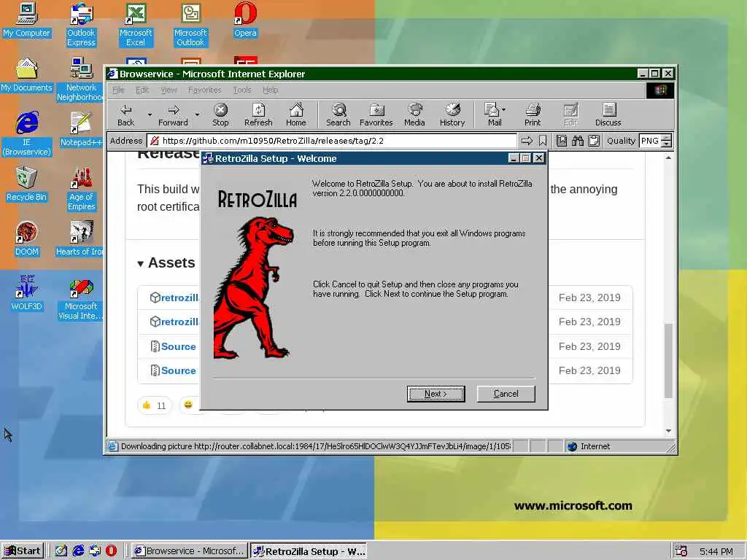Select Notepad++ desktop shortcut
The width and height of the screenshot is (747, 560).
click(81, 130)
